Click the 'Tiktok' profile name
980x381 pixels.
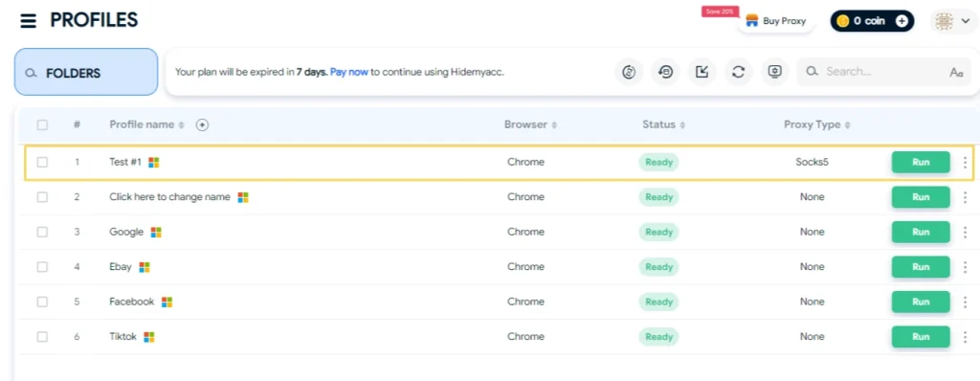point(123,337)
